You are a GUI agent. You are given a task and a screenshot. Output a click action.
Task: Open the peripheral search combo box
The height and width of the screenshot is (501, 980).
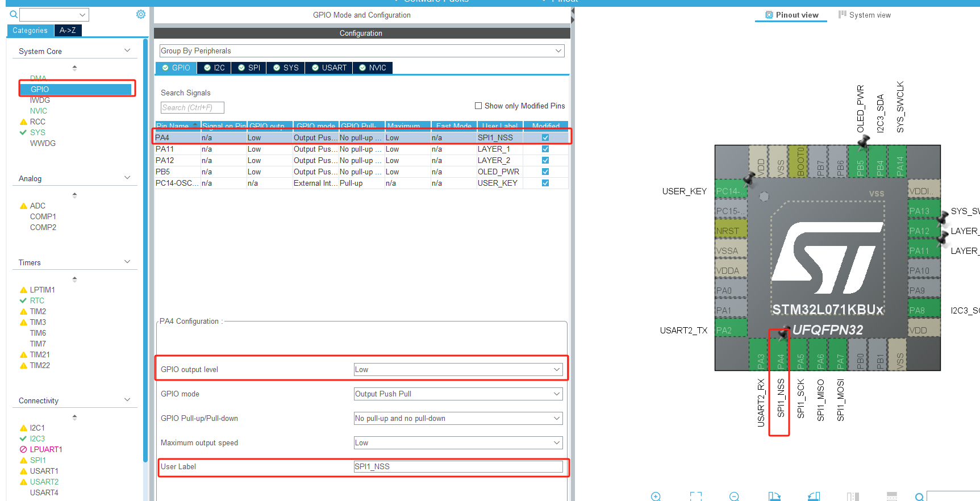(54, 15)
